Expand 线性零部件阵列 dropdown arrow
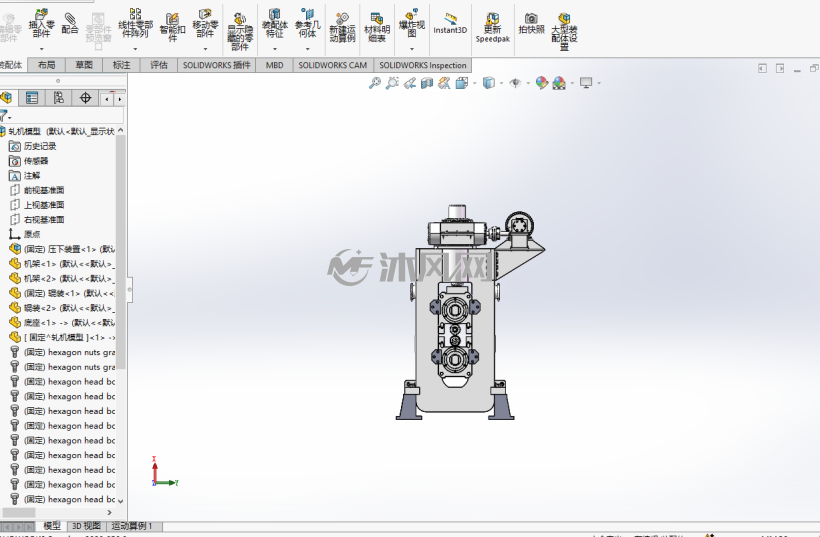 pyautogui.click(x=135, y=49)
